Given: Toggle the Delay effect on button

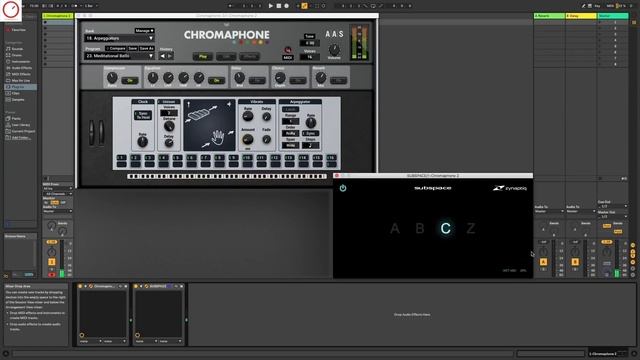Looking at the screenshot, I should coord(257,80).
